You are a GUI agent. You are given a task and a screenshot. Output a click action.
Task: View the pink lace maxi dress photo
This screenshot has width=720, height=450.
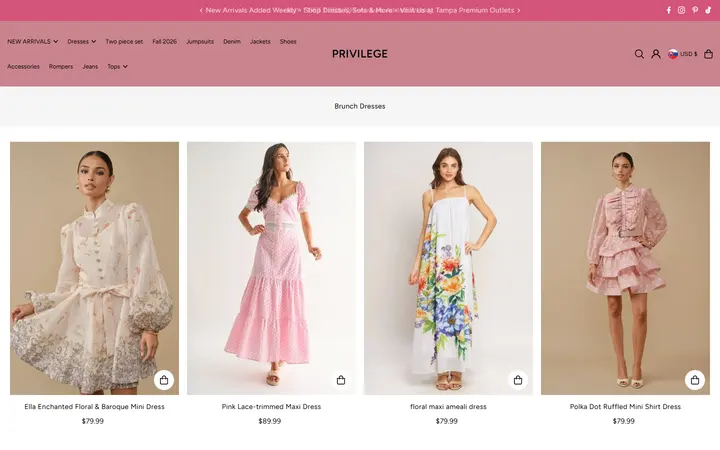[271, 268]
